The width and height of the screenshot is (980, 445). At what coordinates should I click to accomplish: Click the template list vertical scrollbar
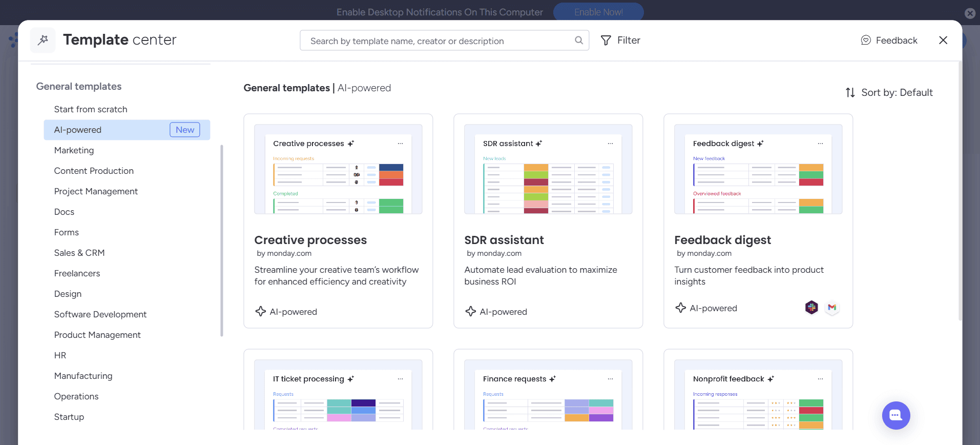[x=960, y=191]
